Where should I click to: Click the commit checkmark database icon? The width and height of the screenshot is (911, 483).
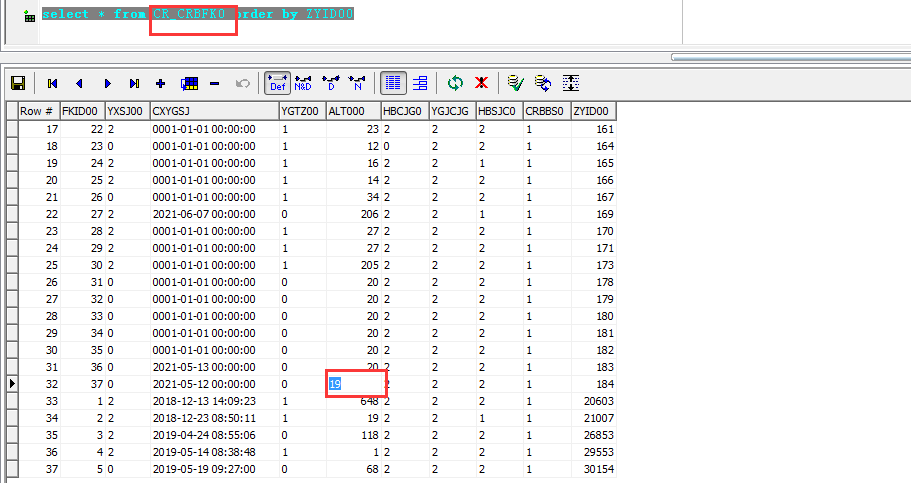coord(515,83)
